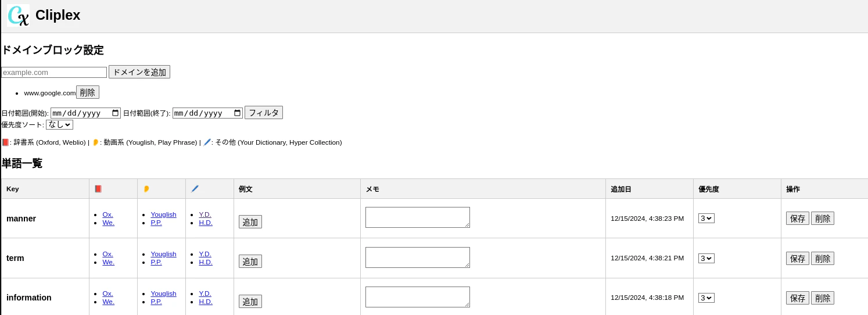
Task: Click the word 'information' in Key column
Action: (x=29, y=298)
